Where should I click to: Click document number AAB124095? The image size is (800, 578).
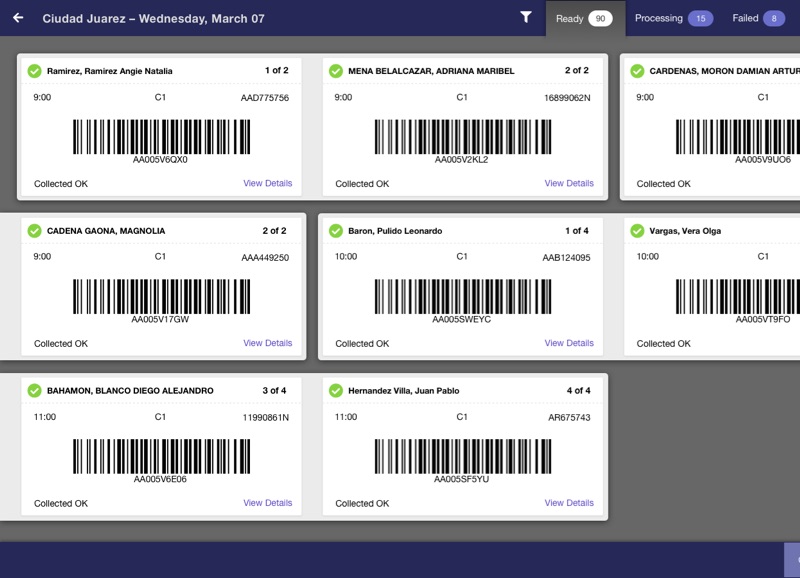coord(566,258)
